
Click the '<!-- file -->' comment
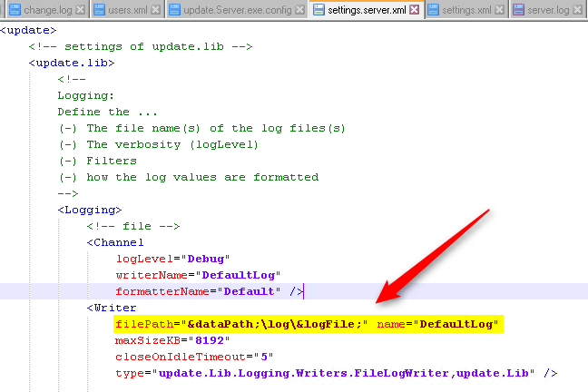[x=133, y=226]
